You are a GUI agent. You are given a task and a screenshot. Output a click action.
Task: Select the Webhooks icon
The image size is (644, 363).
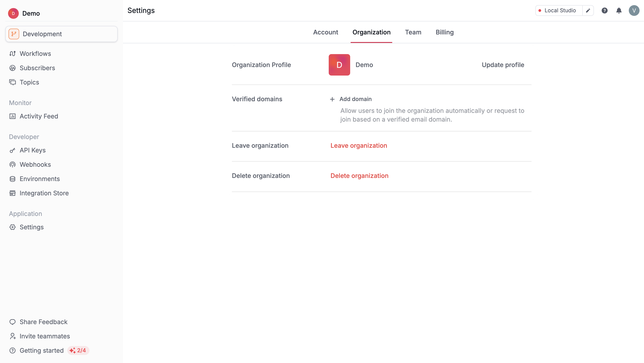[13, 164]
